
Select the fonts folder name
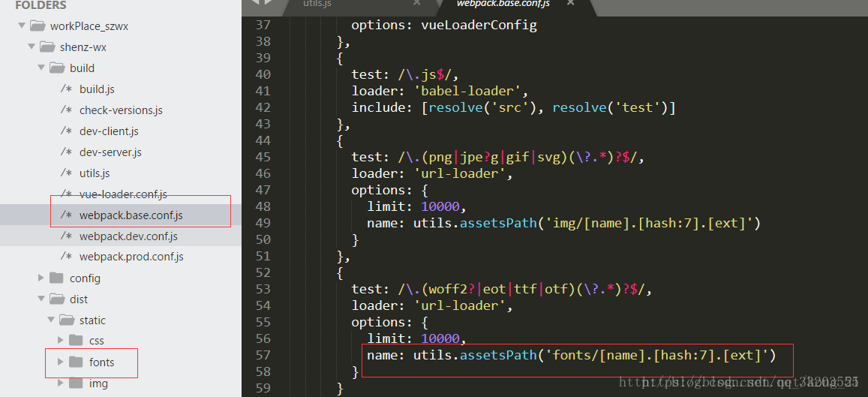[x=102, y=362]
